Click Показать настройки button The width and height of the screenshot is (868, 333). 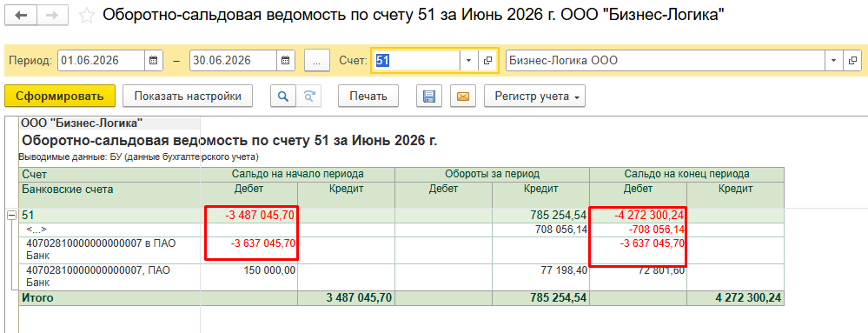(x=188, y=96)
